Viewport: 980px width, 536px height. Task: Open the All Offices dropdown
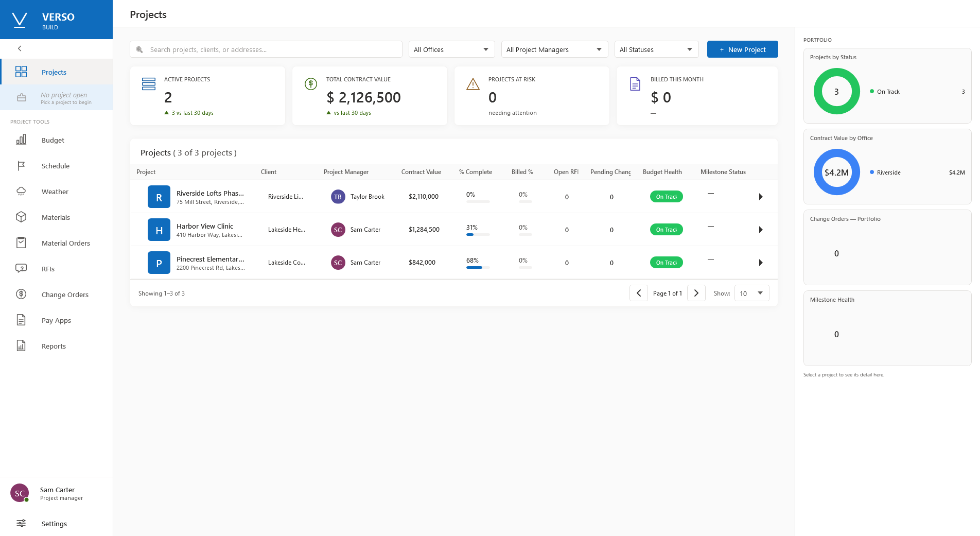tap(451, 49)
